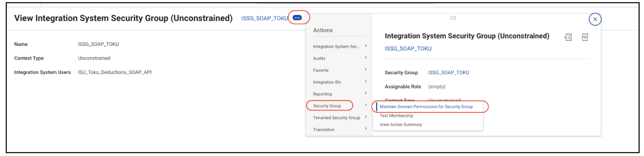Choose Maintain Domain Permissions for Security Group
Screen dimensions: 644x156
point(426,106)
